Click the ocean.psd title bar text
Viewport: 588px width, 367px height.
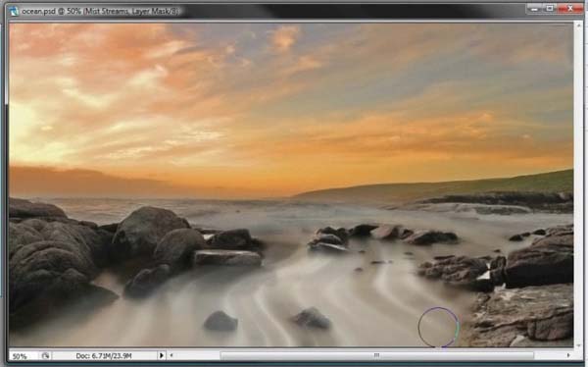[100, 11]
